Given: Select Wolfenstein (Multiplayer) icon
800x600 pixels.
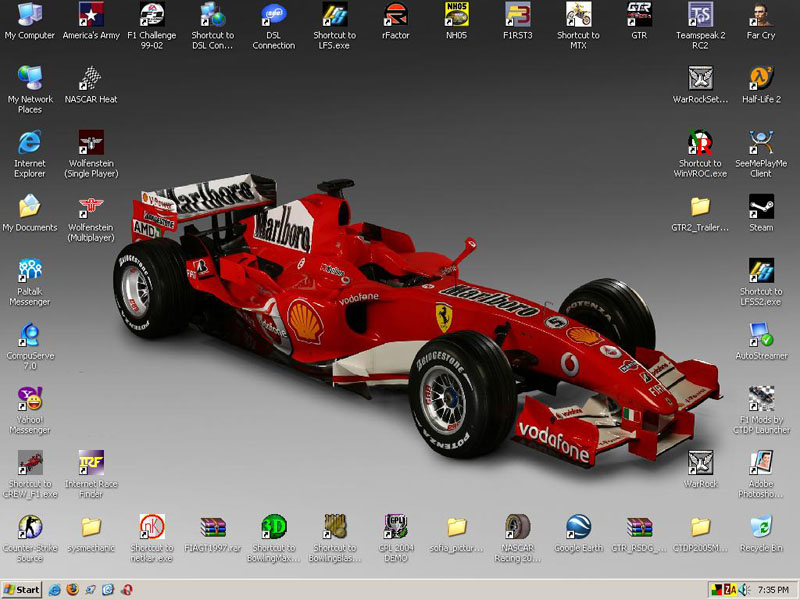Looking at the screenshot, I should pos(91,218).
